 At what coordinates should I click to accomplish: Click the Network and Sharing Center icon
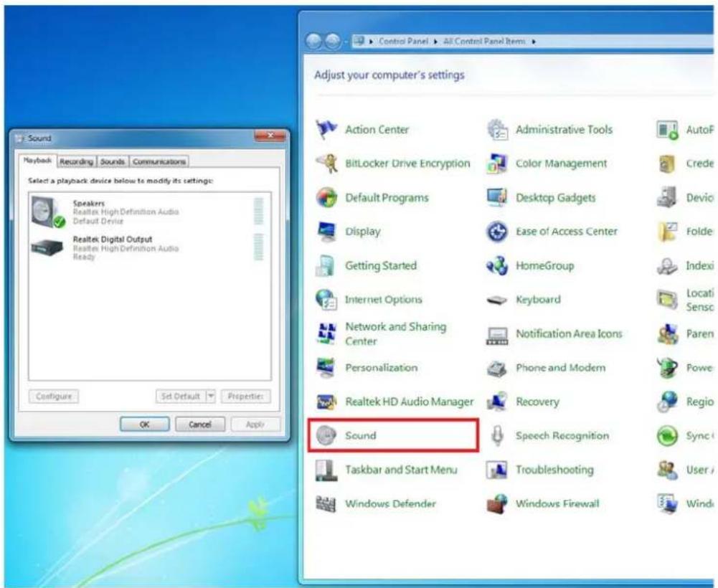[x=326, y=333]
